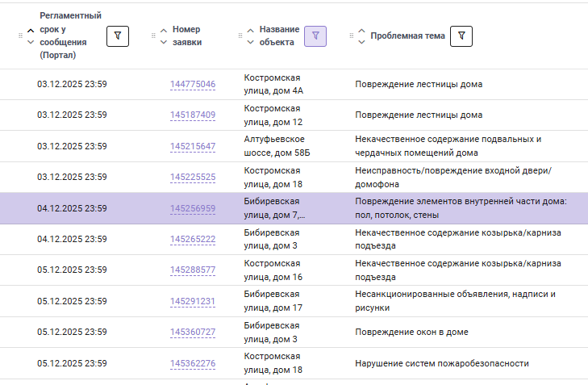The image size is (588, 385).
Task: Sort Регламентный срок descending with down arrow
Action: (31, 42)
